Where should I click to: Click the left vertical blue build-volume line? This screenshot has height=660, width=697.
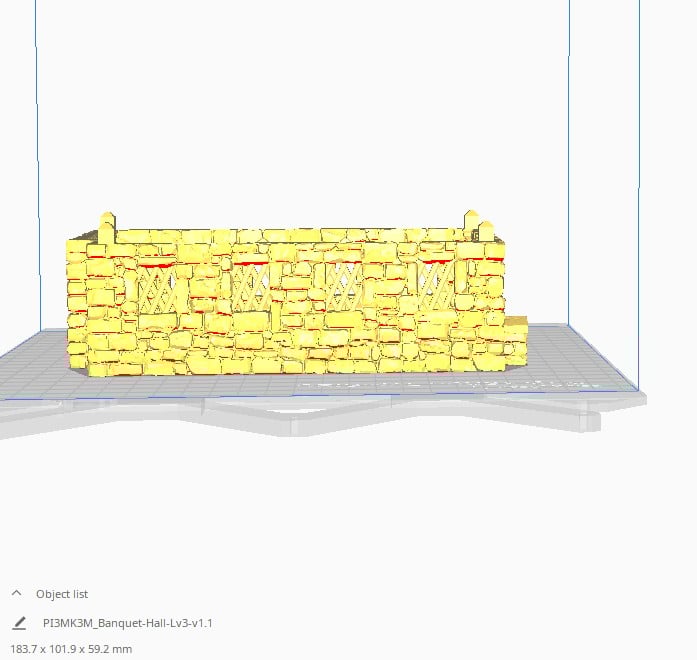[37, 150]
